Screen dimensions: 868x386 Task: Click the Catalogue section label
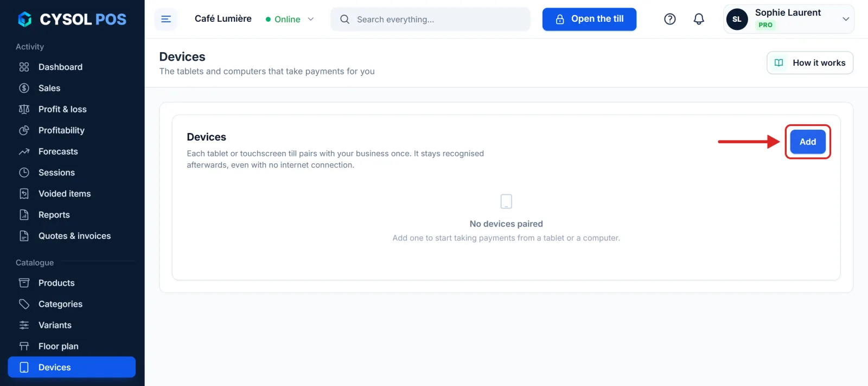point(35,263)
